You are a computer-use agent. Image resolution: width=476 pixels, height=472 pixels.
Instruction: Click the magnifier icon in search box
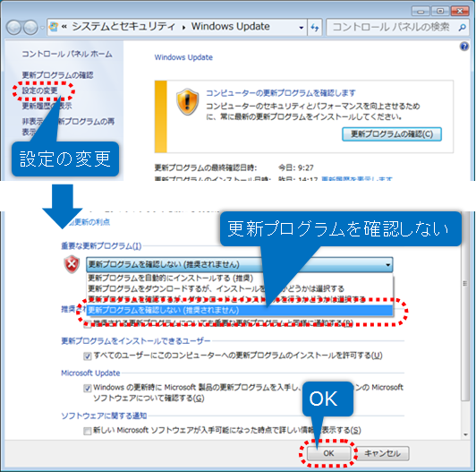[462, 28]
